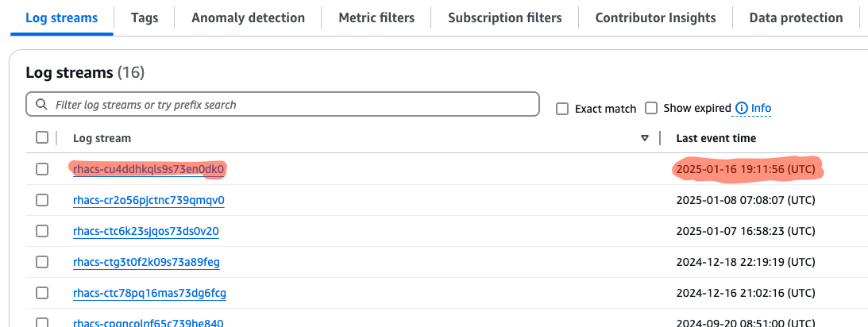Open the Subscription filters tab
Screen dimensions: 868x327
pos(504,17)
